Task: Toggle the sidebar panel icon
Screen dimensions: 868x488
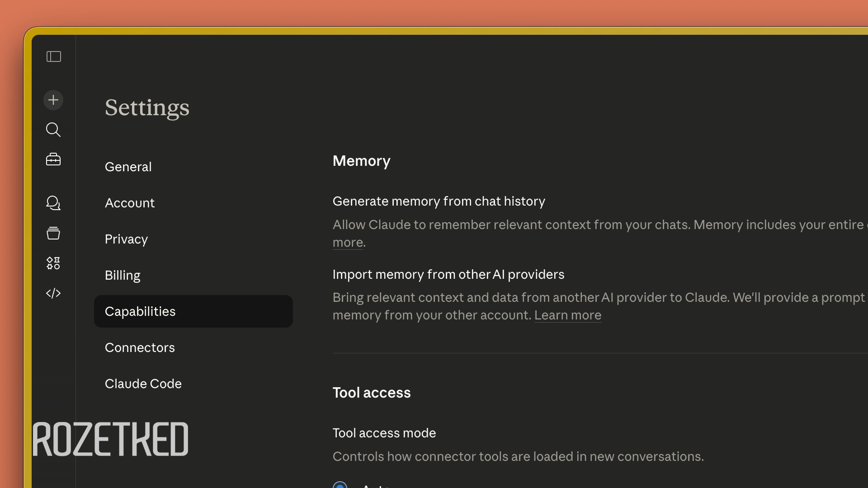Action: point(54,56)
